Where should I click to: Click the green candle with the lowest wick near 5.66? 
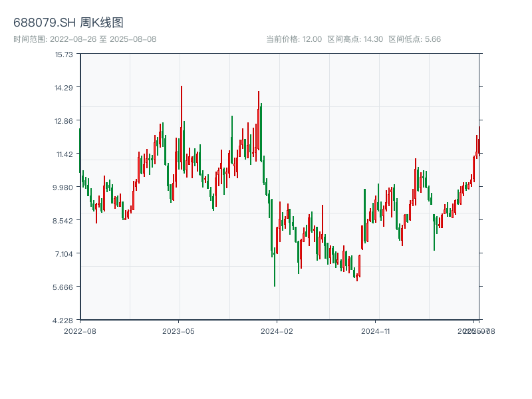point(275,267)
